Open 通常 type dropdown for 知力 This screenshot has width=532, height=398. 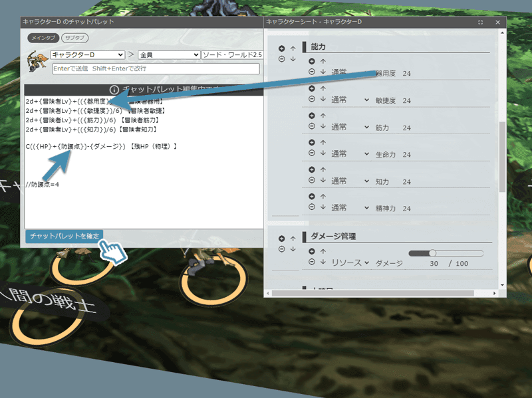click(x=350, y=181)
